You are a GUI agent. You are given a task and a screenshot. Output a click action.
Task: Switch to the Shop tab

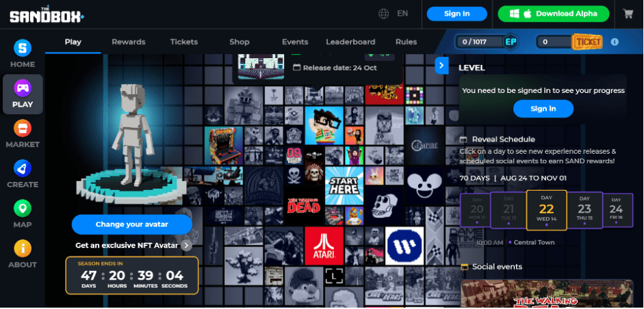[x=240, y=42]
